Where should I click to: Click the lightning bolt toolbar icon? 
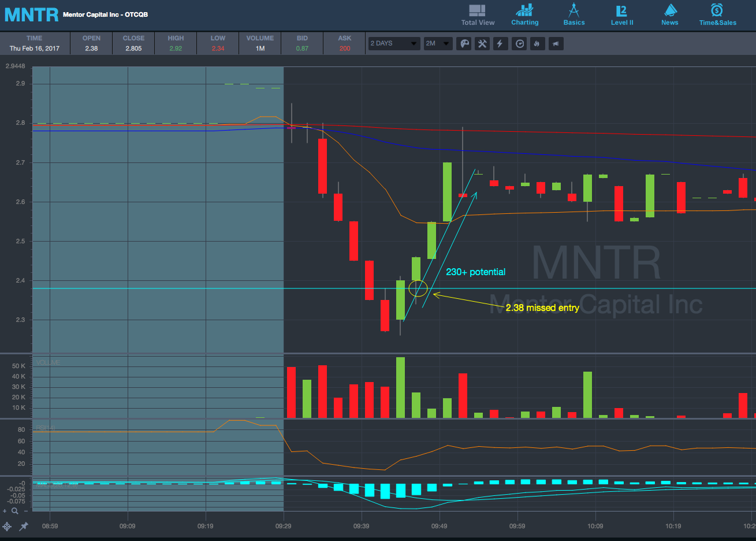pyautogui.click(x=500, y=44)
